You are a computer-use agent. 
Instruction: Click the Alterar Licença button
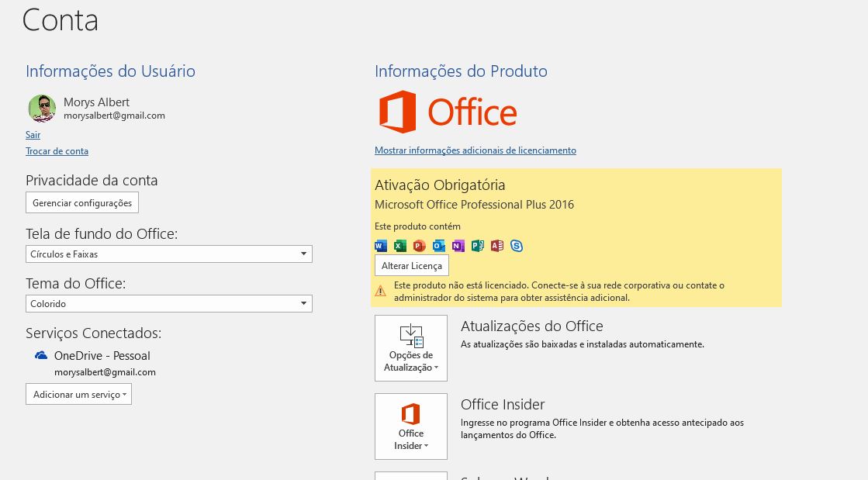click(412, 266)
